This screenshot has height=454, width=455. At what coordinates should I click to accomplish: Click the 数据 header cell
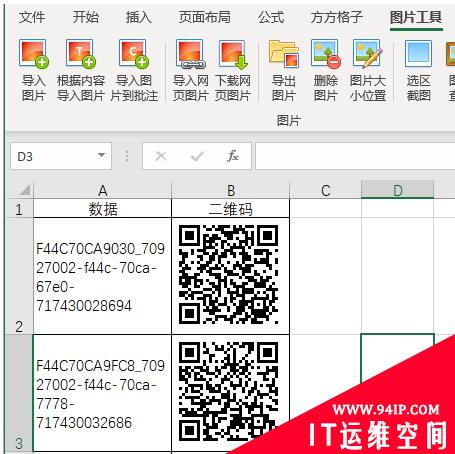click(102, 209)
